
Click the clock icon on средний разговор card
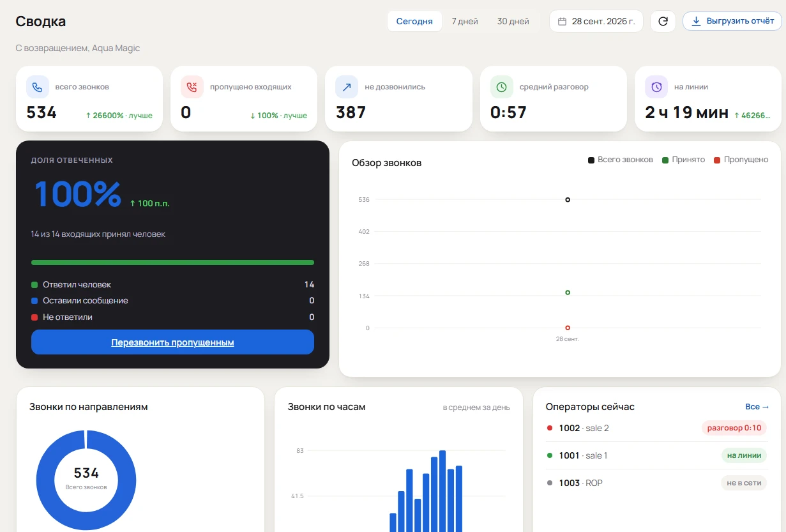tap(502, 87)
